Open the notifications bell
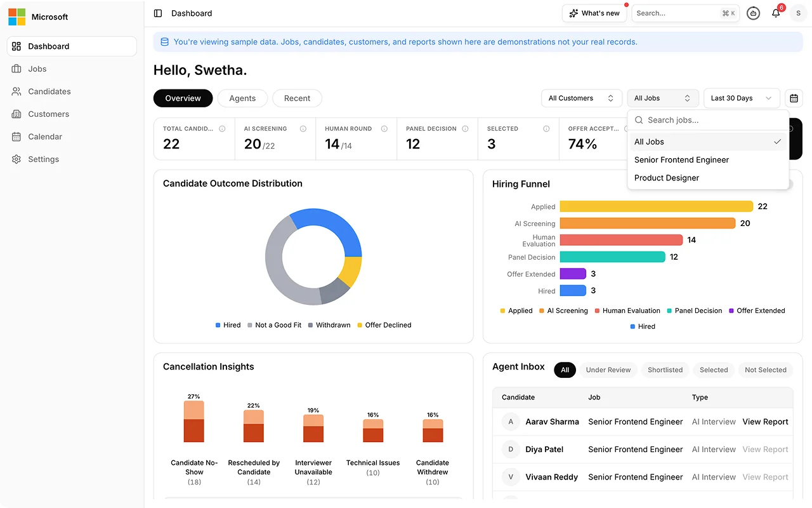Image resolution: width=812 pixels, height=508 pixels. click(x=776, y=13)
